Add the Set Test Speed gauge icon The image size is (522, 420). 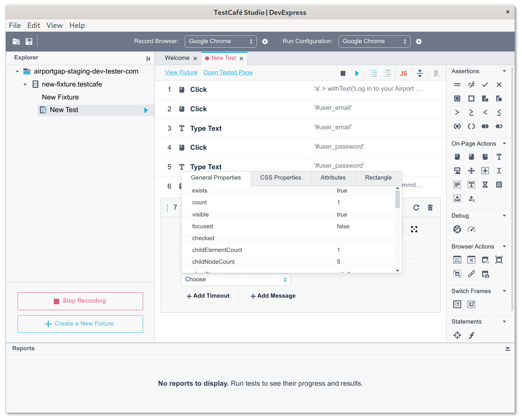pos(471,229)
